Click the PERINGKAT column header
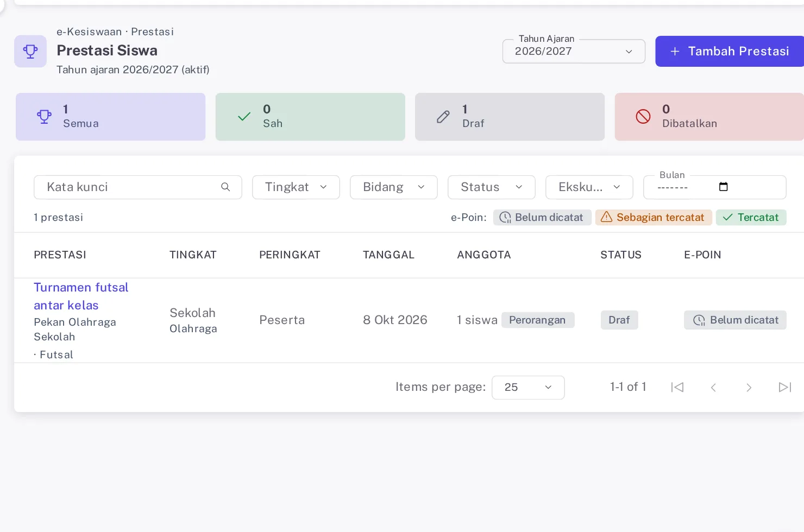Screen dimensions: 804x532 pos(290,255)
